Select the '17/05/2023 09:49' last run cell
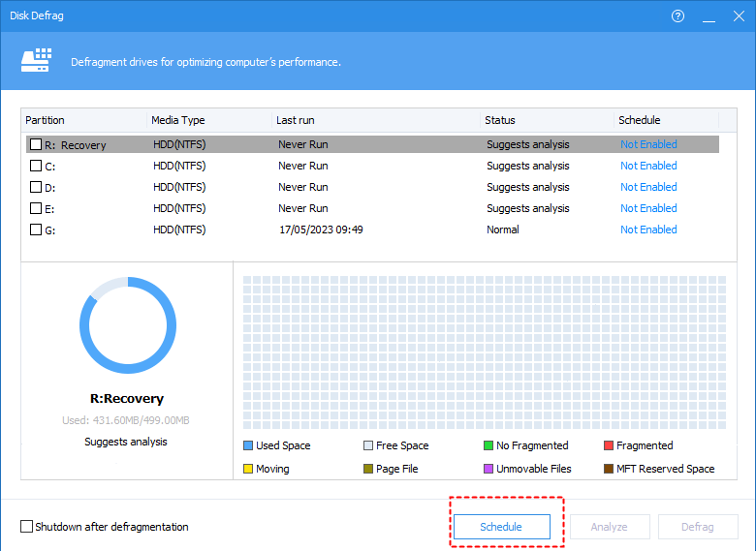Viewport: 756px width, 551px height. coord(321,230)
